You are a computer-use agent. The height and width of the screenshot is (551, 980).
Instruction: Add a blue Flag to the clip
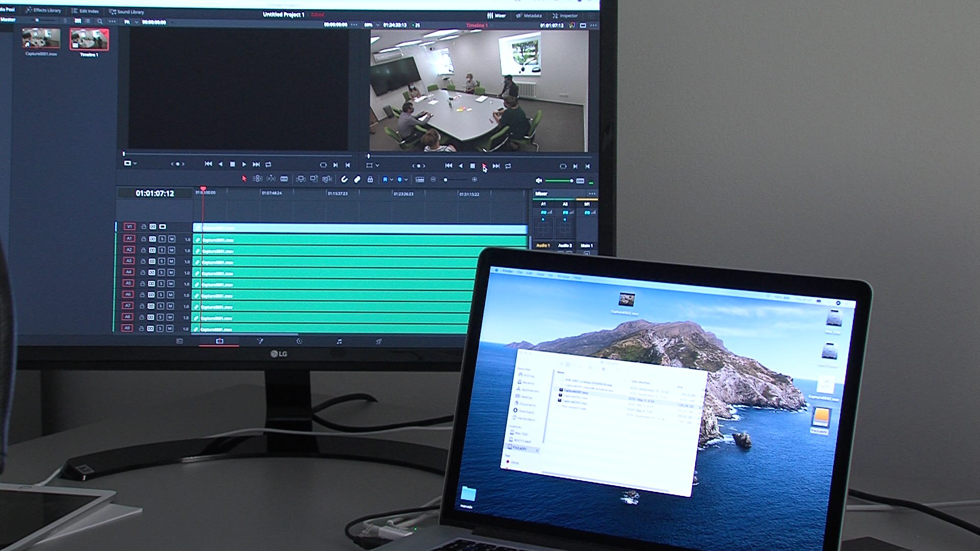[x=385, y=179]
